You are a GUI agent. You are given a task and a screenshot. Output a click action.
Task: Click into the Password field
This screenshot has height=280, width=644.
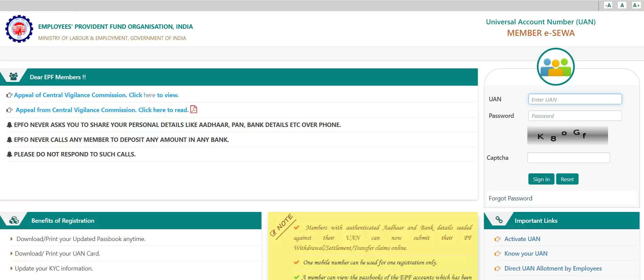click(575, 116)
